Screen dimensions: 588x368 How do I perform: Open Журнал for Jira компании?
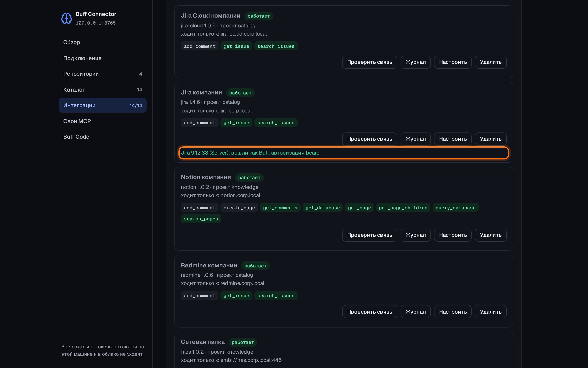[x=415, y=139]
